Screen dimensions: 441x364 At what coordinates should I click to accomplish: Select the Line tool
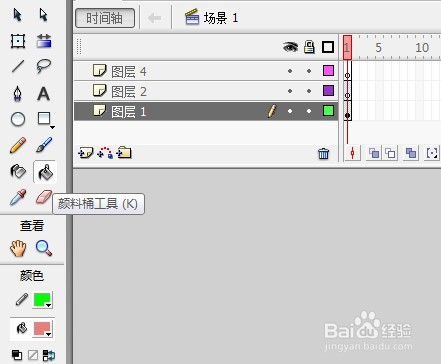[18, 66]
